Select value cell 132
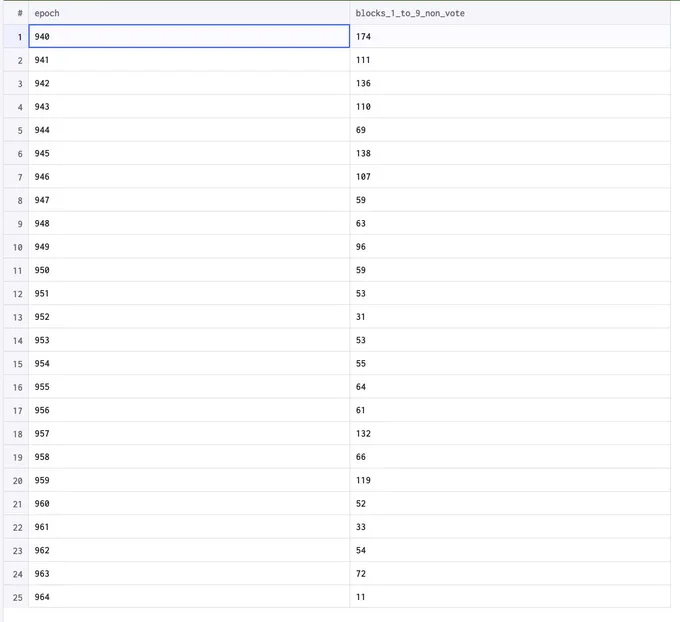The height and width of the screenshot is (622, 680). pos(510,434)
